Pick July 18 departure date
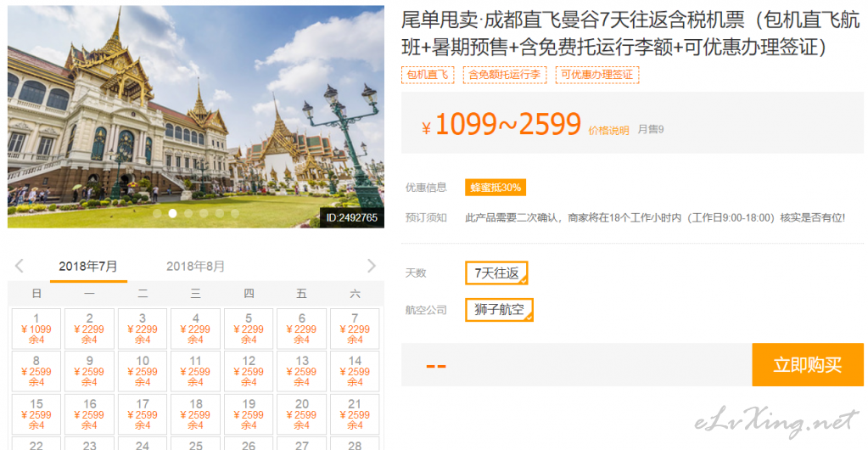 (x=195, y=414)
